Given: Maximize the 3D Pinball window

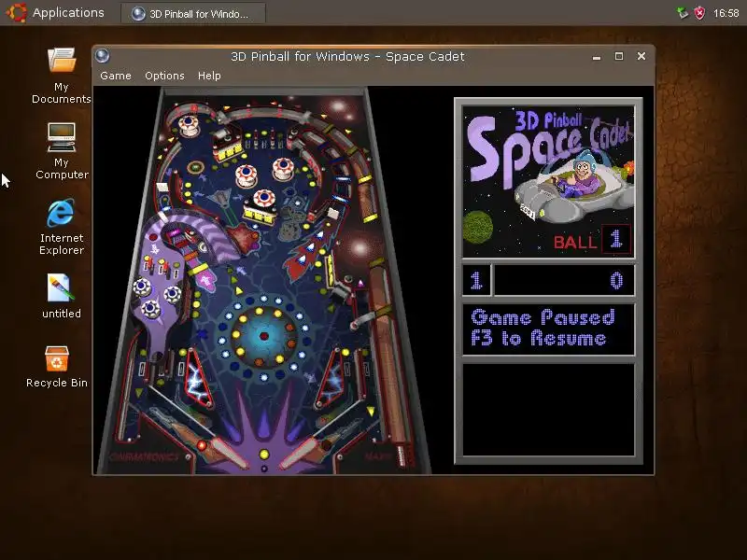Looking at the screenshot, I should (619, 56).
